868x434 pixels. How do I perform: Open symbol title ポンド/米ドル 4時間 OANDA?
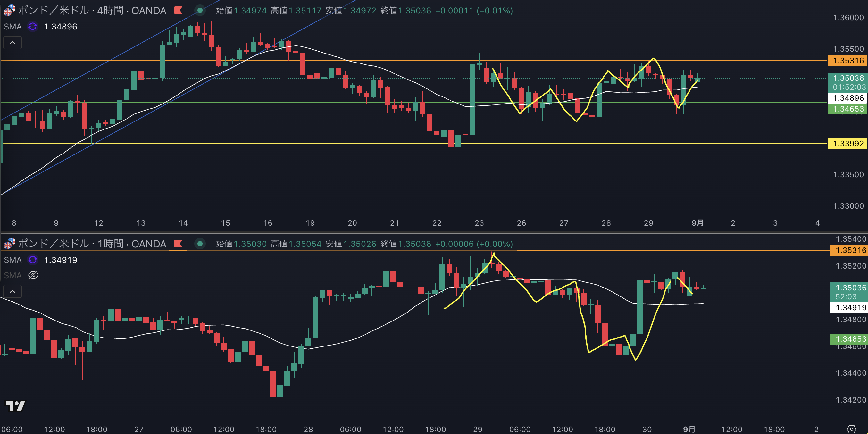pyautogui.click(x=92, y=11)
